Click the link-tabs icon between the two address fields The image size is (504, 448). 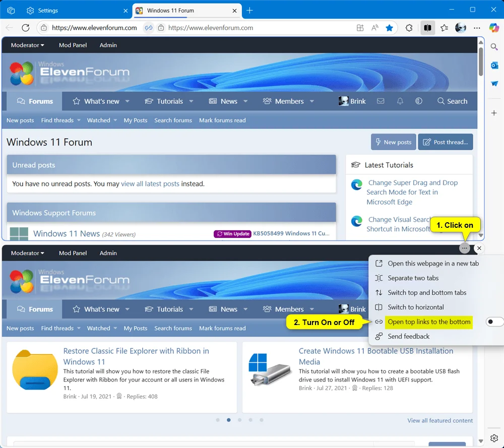point(149,28)
